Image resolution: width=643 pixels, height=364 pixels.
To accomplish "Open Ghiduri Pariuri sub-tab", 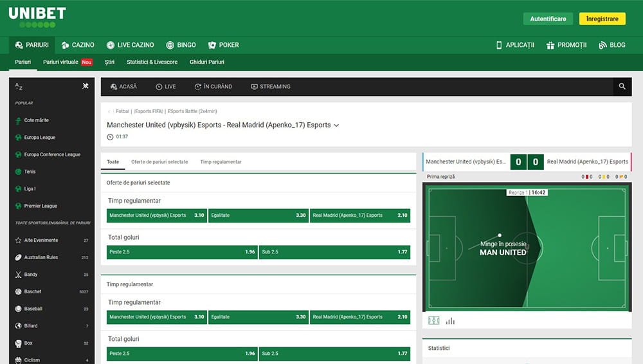I will pos(206,62).
